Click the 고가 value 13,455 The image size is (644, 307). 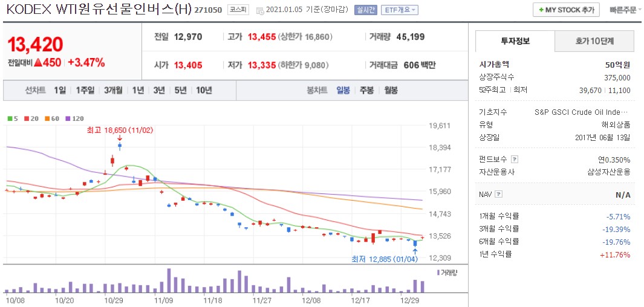click(262, 37)
